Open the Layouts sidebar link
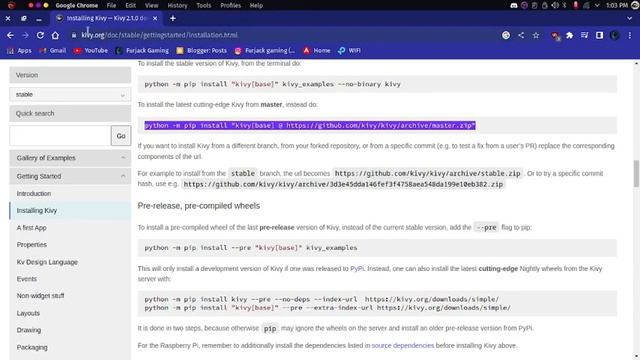This screenshot has width=640, height=360. tap(28, 313)
